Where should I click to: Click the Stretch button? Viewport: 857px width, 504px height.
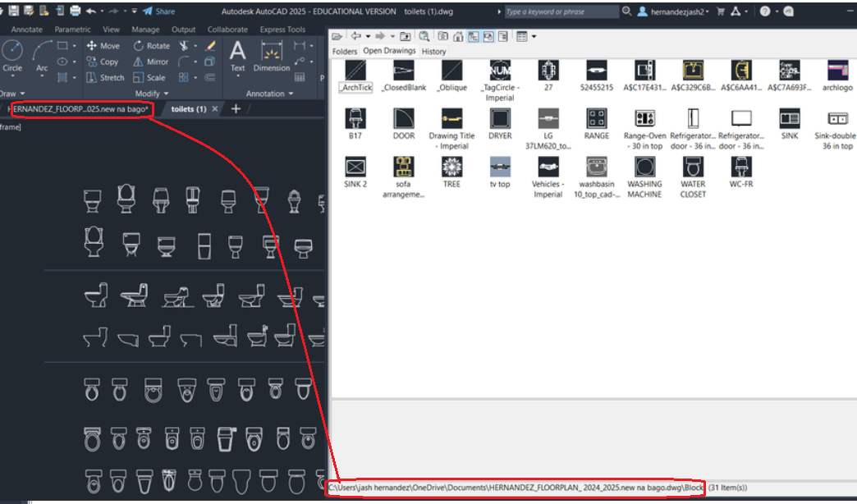[x=112, y=77]
